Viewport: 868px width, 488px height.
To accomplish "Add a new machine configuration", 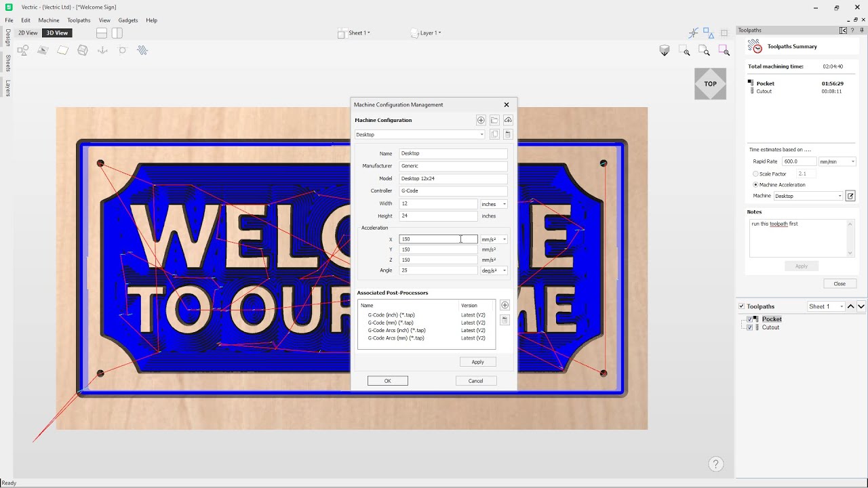I will (481, 120).
